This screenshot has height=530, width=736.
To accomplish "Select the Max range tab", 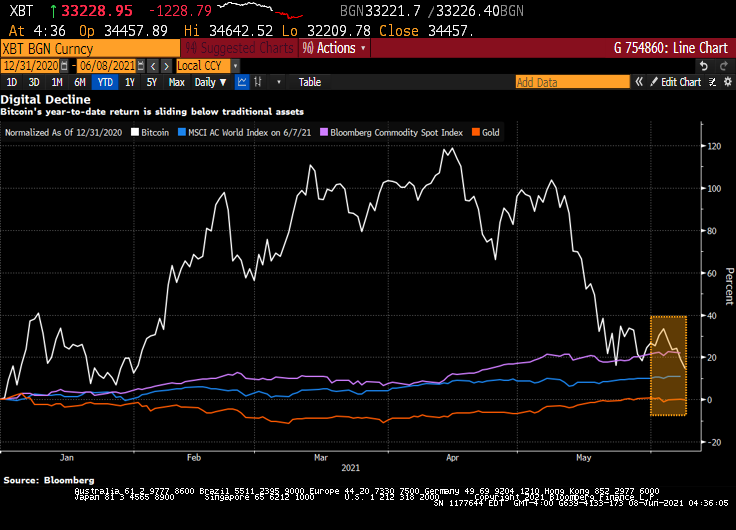I will [x=176, y=82].
